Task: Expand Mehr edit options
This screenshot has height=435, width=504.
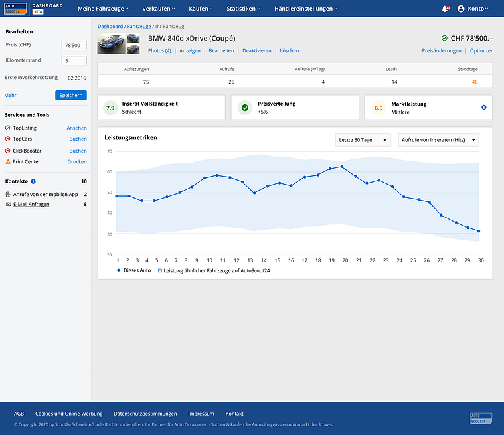Action: coord(10,95)
